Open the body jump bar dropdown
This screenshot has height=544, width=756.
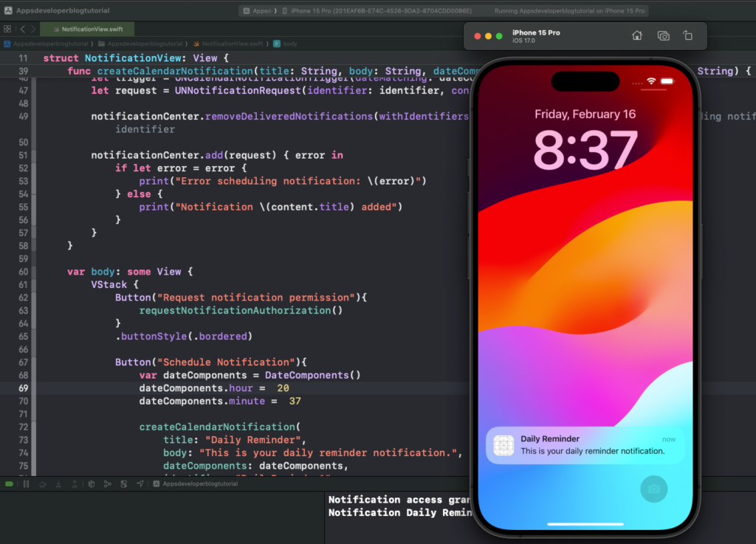click(x=291, y=44)
